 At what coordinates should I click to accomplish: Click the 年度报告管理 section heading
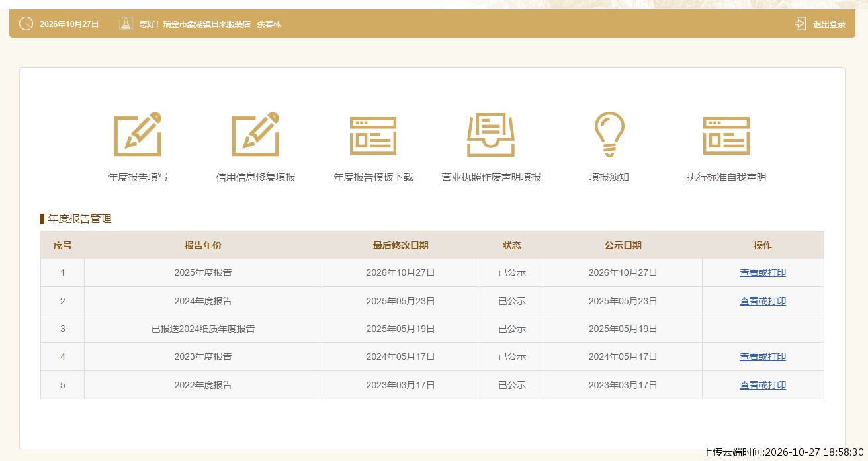coord(80,219)
